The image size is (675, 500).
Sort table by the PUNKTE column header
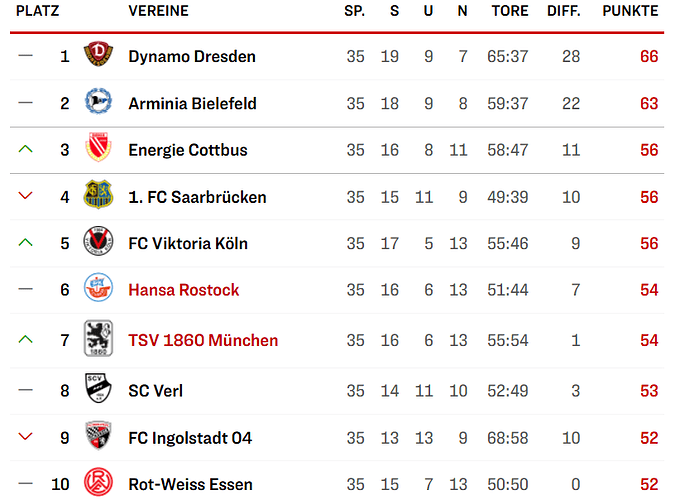pyautogui.click(x=630, y=11)
